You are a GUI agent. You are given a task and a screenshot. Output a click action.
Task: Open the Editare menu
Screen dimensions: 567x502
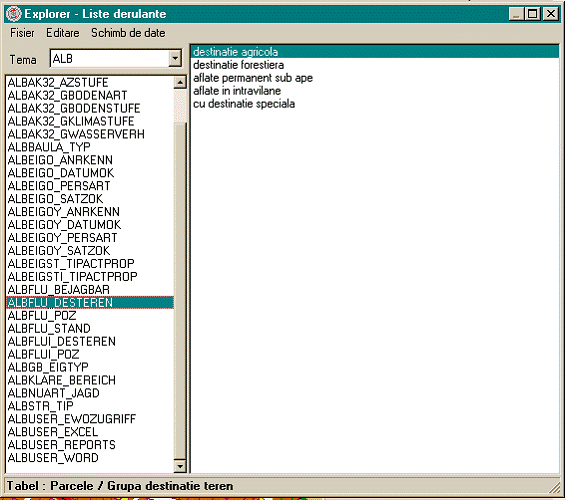[x=63, y=33]
